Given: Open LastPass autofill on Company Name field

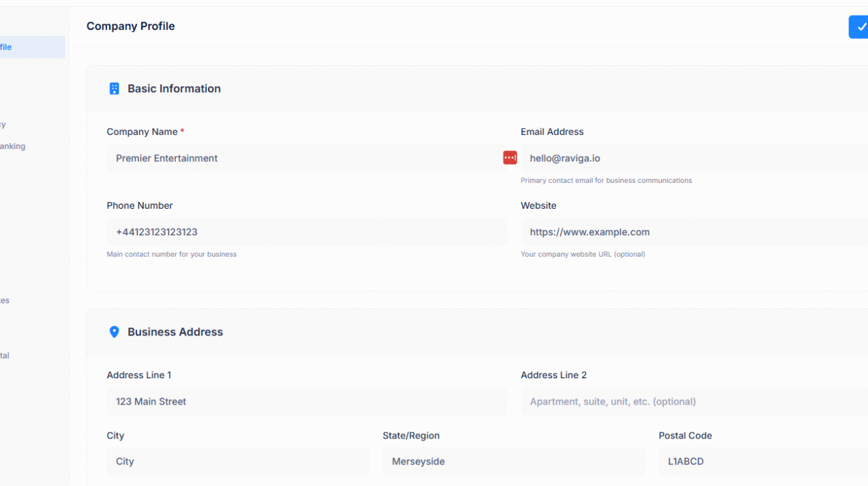Looking at the screenshot, I should (509, 157).
